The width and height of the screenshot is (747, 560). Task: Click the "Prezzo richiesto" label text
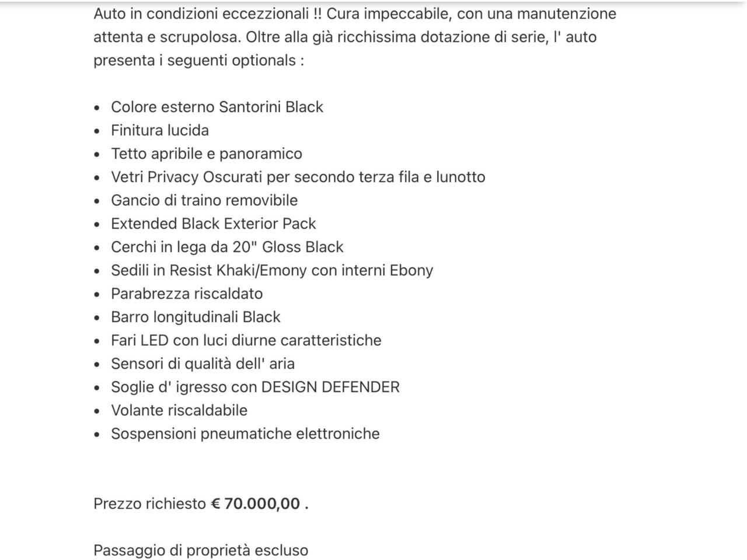pos(149,504)
